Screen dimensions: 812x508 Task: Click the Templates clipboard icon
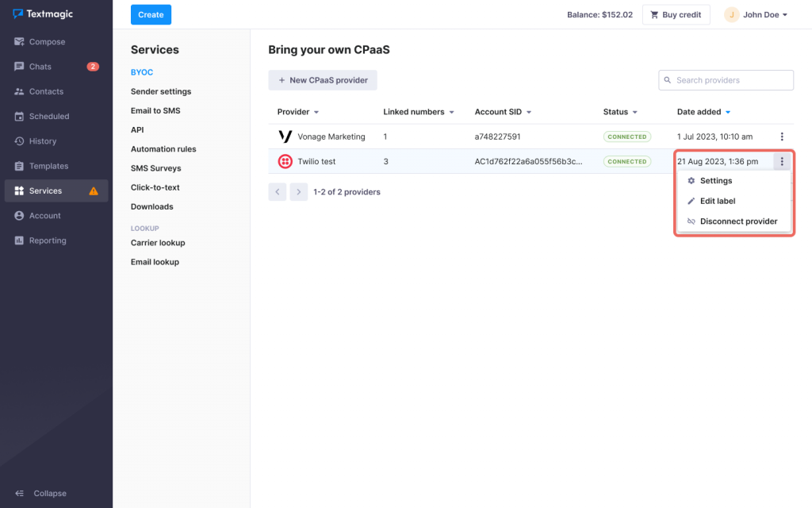tap(19, 166)
